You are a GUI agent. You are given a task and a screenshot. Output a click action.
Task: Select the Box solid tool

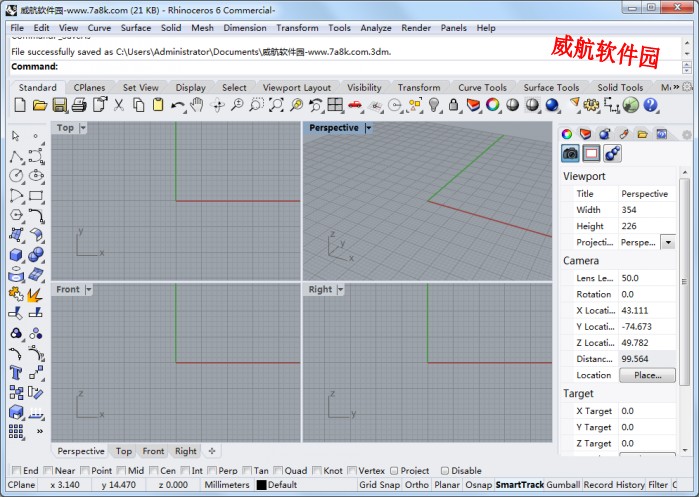point(16,255)
